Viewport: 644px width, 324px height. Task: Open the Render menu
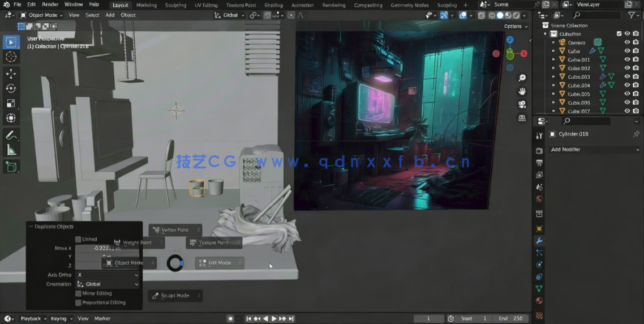coord(50,5)
